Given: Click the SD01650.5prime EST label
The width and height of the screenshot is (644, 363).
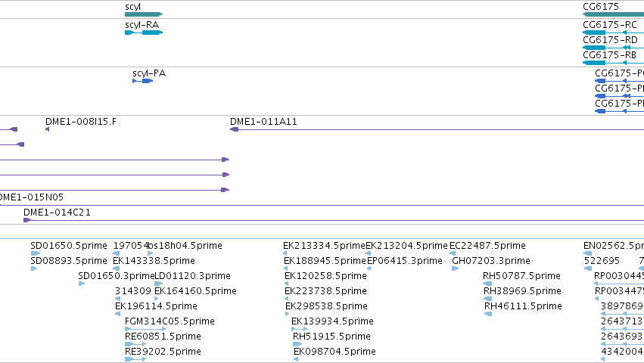Looking at the screenshot, I should (x=69, y=246).
